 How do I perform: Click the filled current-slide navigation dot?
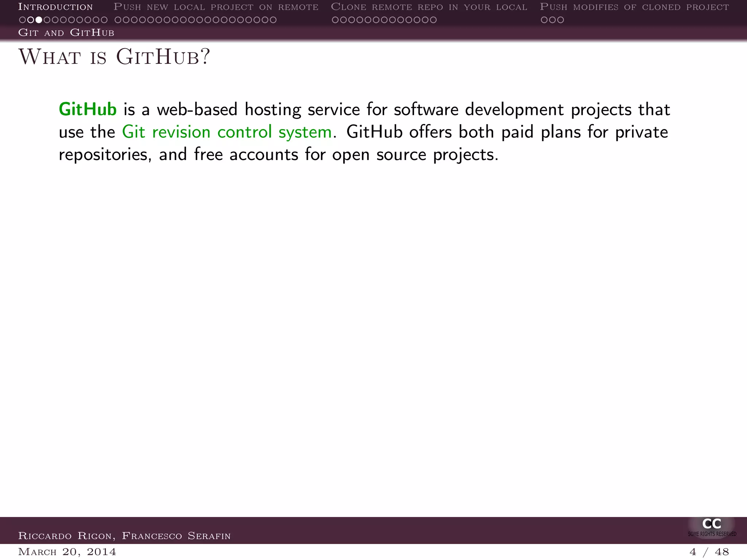39,20
